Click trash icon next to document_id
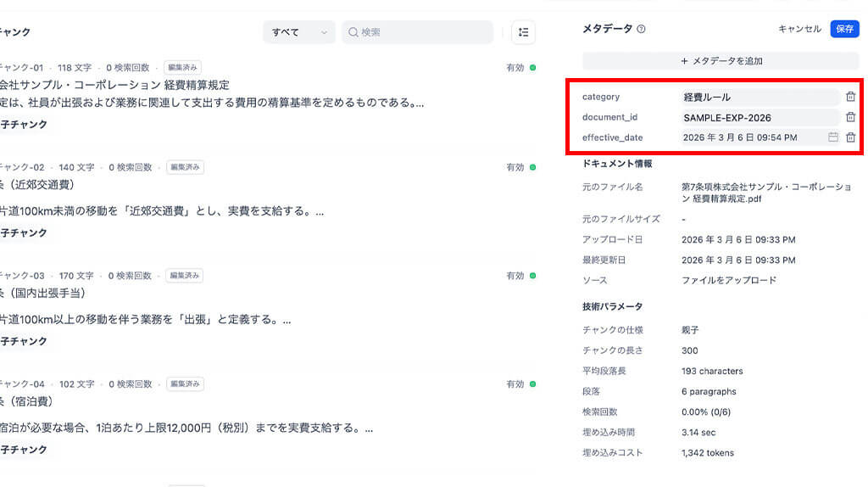The width and height of the screenshot is (868, 487). 850,117
